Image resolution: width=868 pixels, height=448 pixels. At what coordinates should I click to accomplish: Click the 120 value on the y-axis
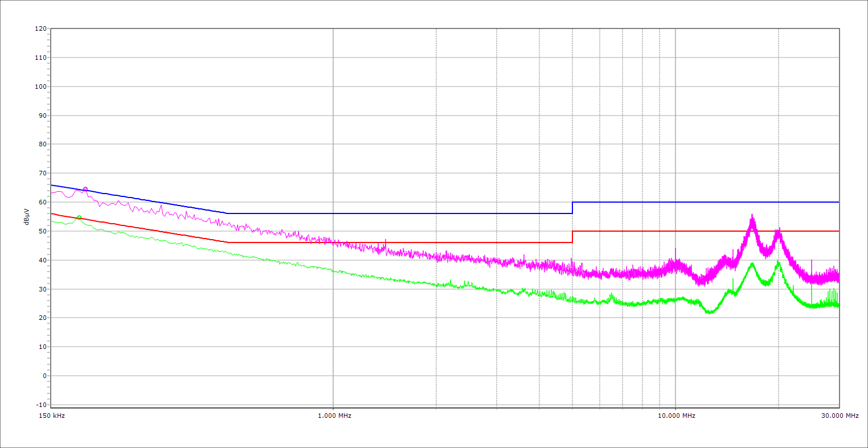coord(40,28)
